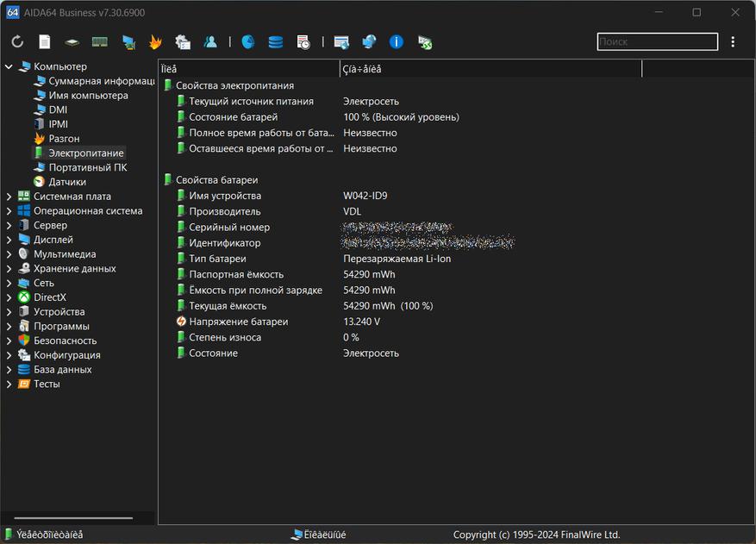
Task: Select the Серийный номер row label
Action: [x=229, y=227]
